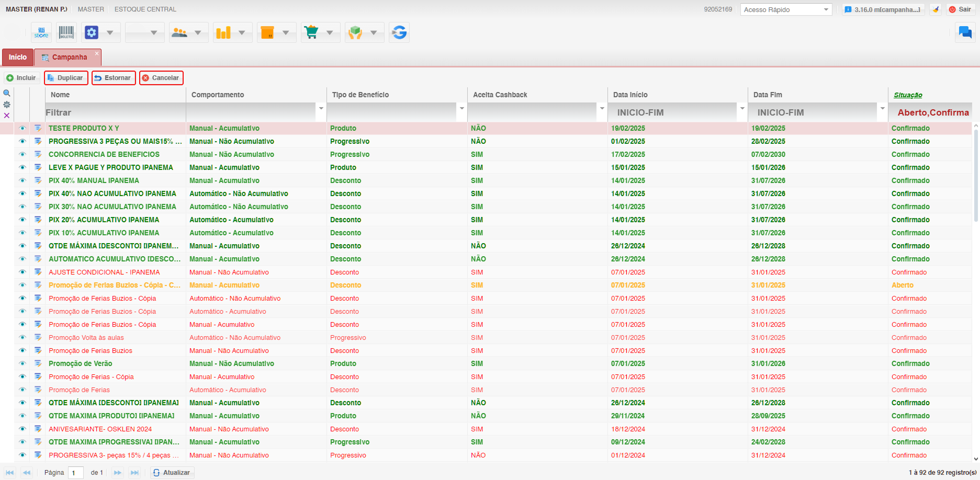Click the Boleto barcode icon

click(x=66, y=32)
